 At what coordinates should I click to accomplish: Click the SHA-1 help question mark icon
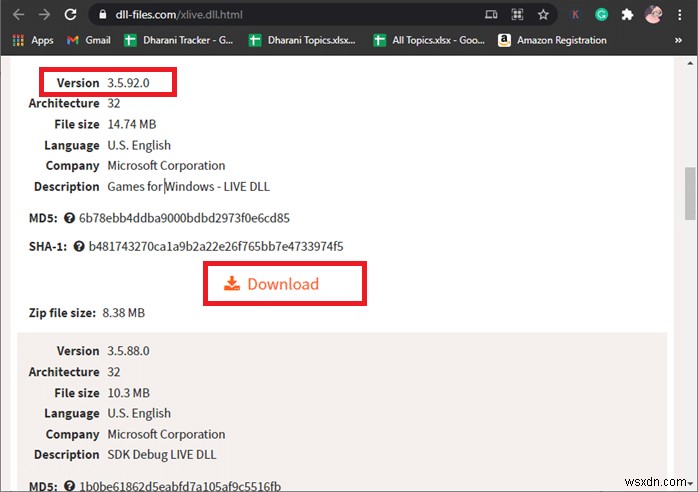pyautogui.click(x=78, y=246)
